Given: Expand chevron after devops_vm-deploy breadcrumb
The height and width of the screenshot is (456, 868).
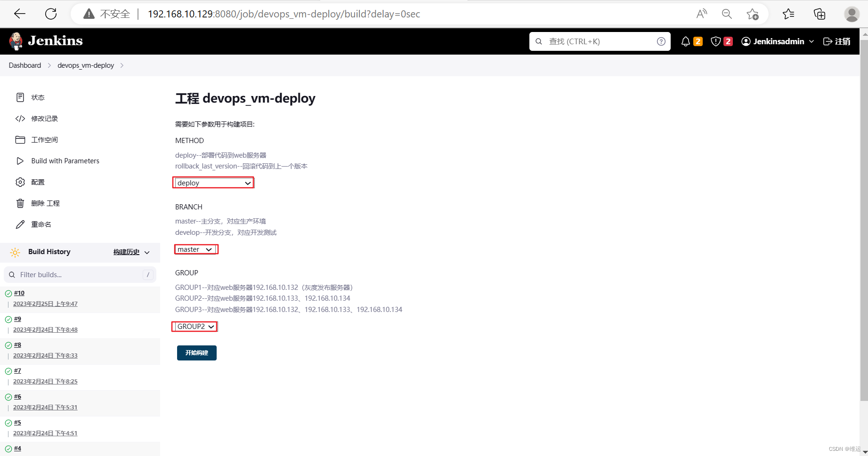Looking at the screenshot, I should click(x=122, y=65).
